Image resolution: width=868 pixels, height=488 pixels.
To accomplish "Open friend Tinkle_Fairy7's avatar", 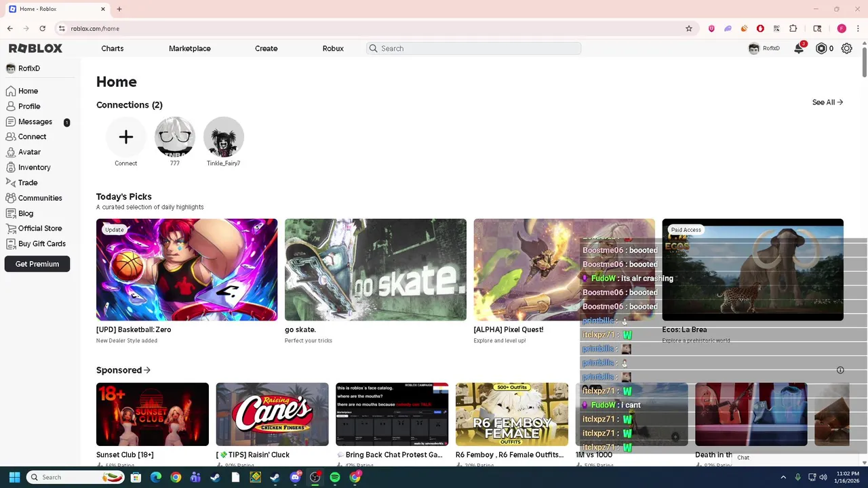I will [223, 137].
